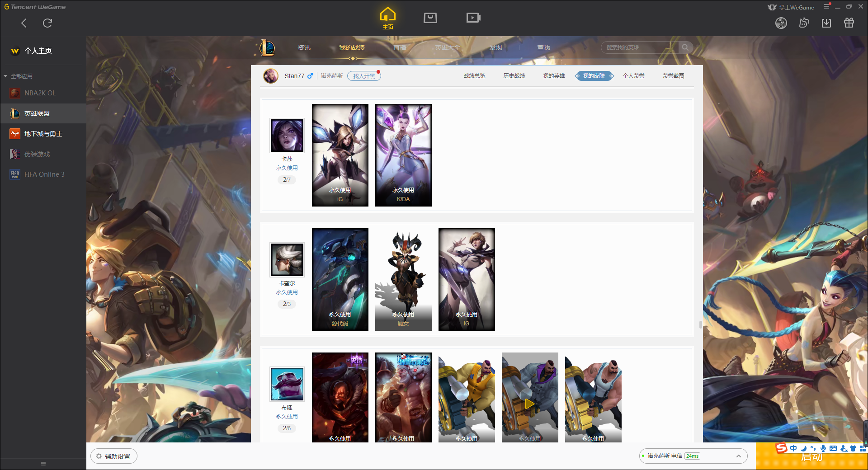Click the 2/7 skin count badge for 卡莎

click(x=287, y=179)
